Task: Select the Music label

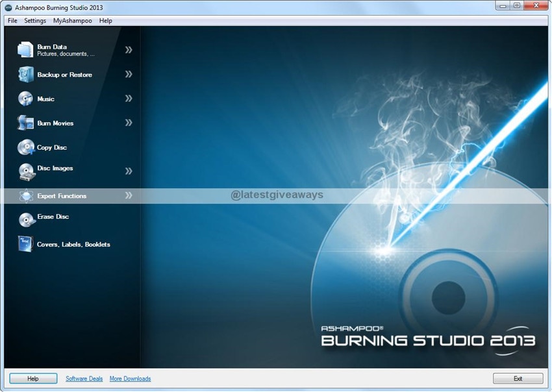Action: pyautogui.click(x=45, y=99)
